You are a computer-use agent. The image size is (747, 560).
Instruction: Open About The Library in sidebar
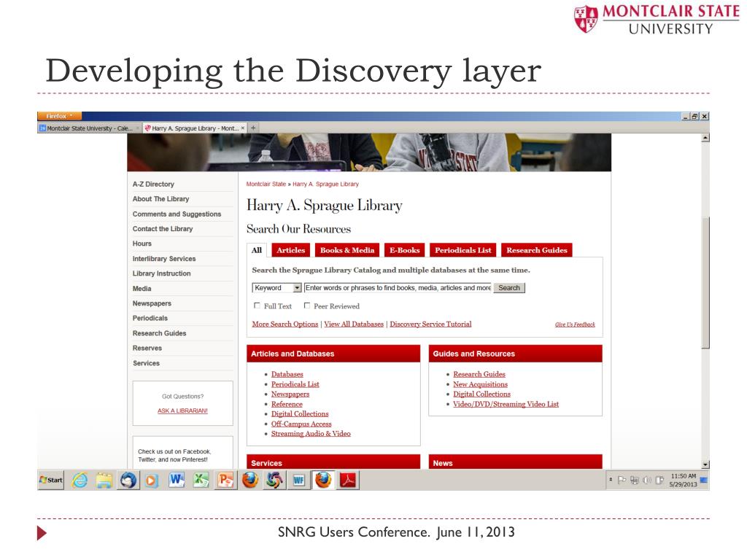161,199
